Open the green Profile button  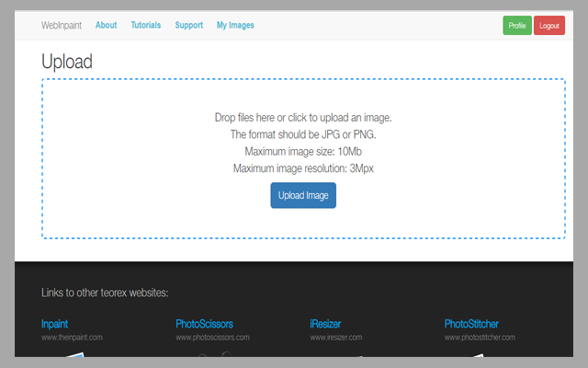point(517,26)
